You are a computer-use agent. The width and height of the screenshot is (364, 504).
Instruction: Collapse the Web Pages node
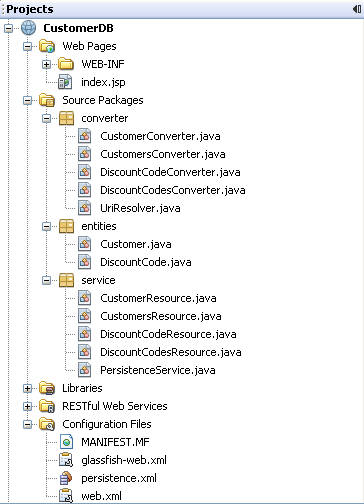[x=28, y=46]
